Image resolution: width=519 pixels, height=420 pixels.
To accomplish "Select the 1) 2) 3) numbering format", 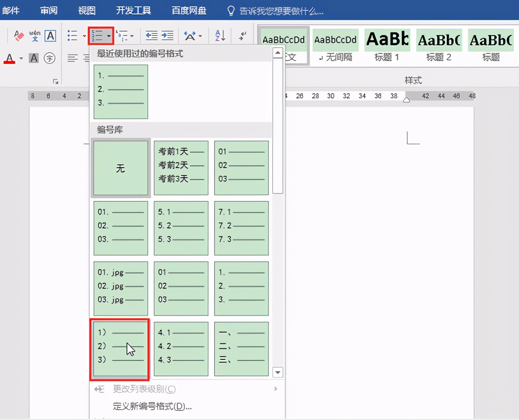I will coord(120,348).
